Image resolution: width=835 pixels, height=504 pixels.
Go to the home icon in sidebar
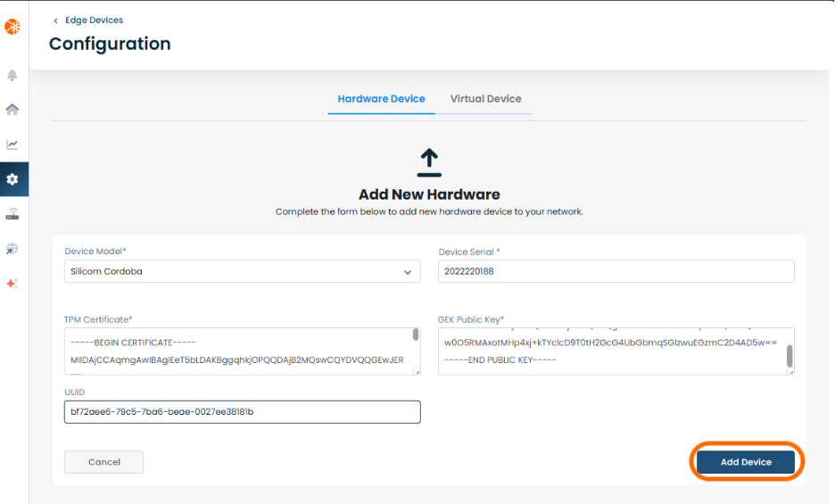tap(12, 109)
